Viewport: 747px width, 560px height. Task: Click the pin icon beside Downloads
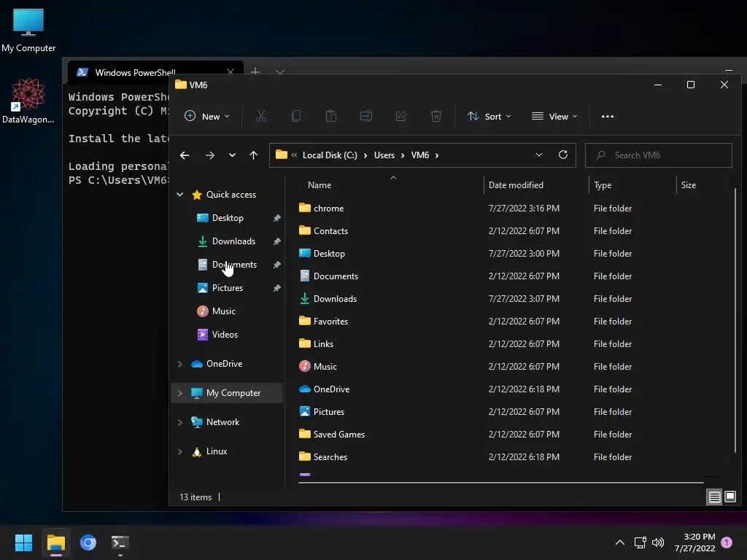click(x=276, y=241)
